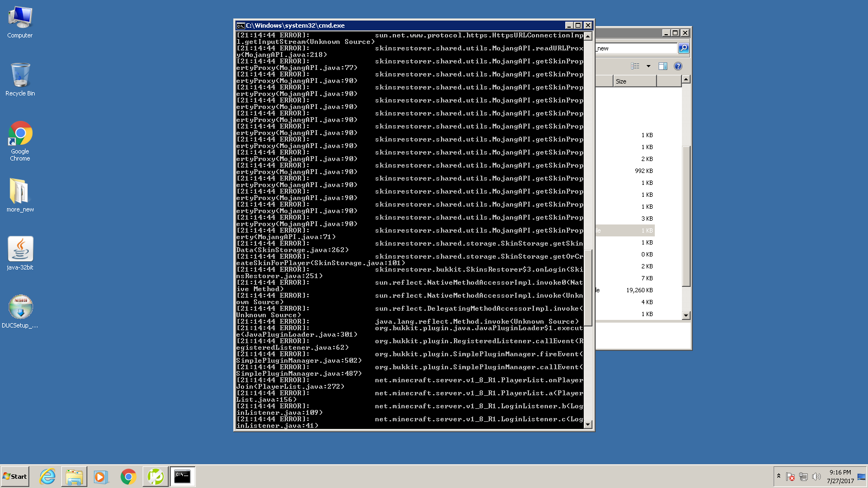Image resolution: width=868 pixels, height=488 pixels.
Task: Open the Action Center flag icon
Action: 790,477
